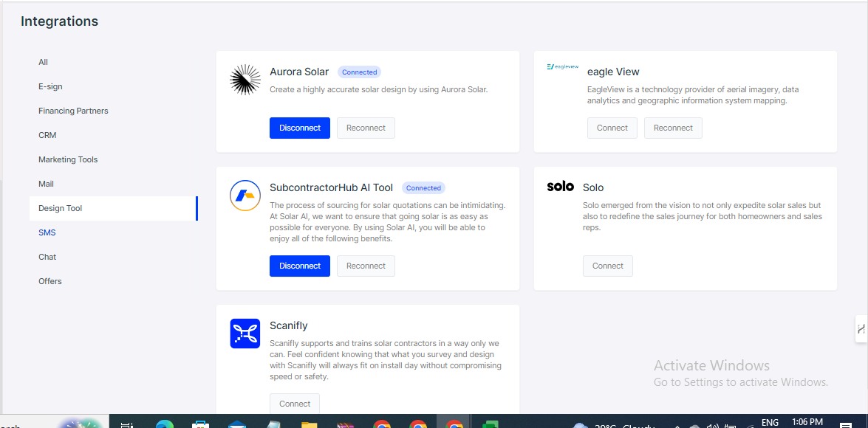Open the Mail app in taskbar
Viewport: 868px width, 428px height.
[x=237, y=425]
